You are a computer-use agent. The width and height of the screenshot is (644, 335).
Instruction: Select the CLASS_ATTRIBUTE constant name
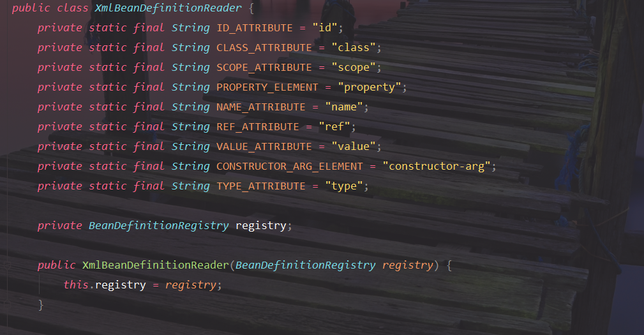click(x=264, y=48)
